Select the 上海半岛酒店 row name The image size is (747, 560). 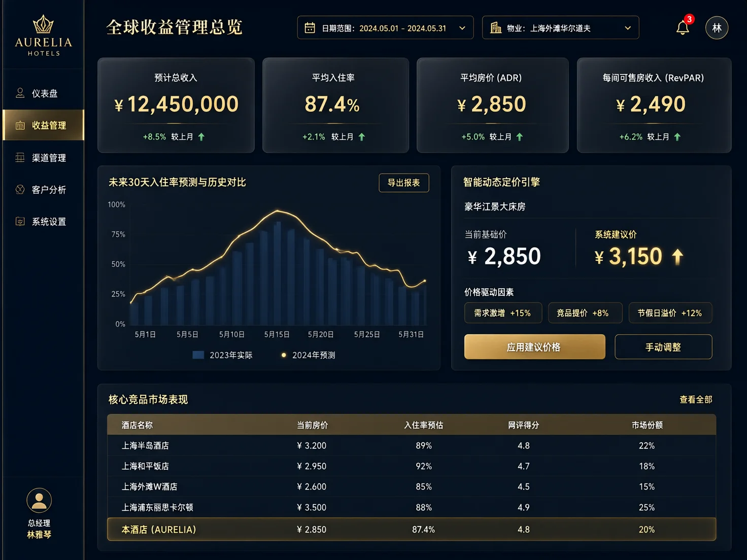[x=145, y=445]
